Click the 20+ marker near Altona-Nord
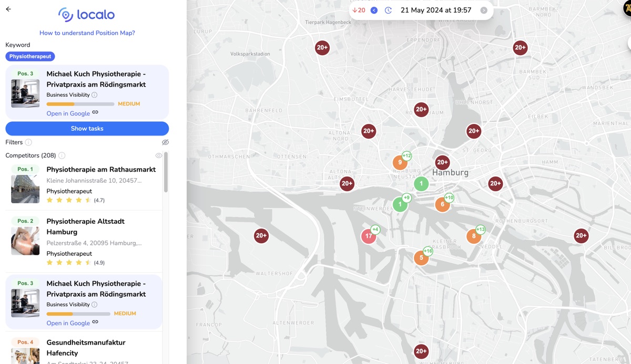 pyautogui.click(x=369, y=131)
